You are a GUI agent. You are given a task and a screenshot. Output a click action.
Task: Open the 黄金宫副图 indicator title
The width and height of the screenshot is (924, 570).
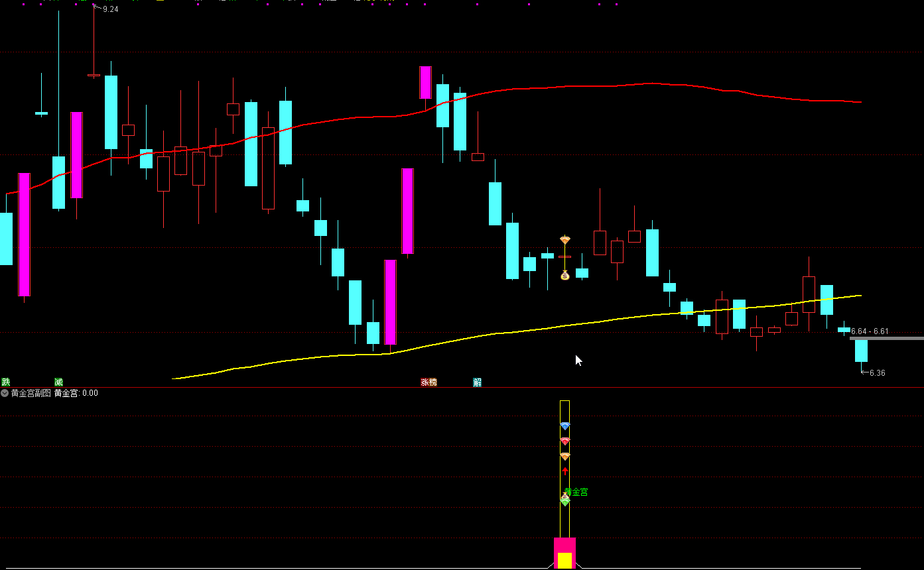[31, 393]
